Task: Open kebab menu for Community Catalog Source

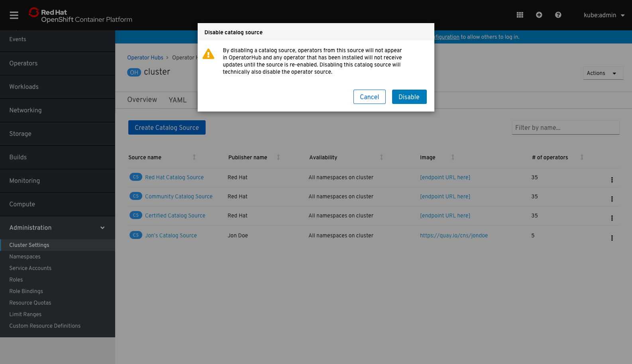Action: tap(612, 199)
